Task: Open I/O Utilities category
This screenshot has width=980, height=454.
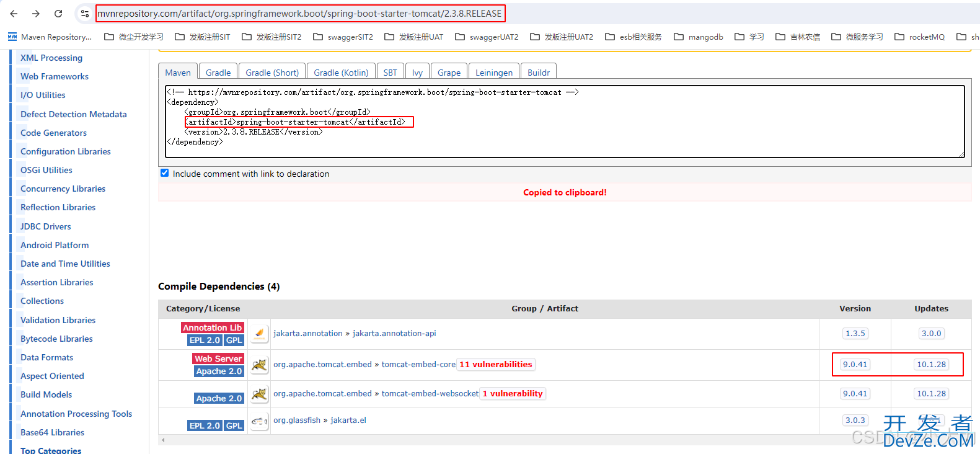Action: point(43,95)
